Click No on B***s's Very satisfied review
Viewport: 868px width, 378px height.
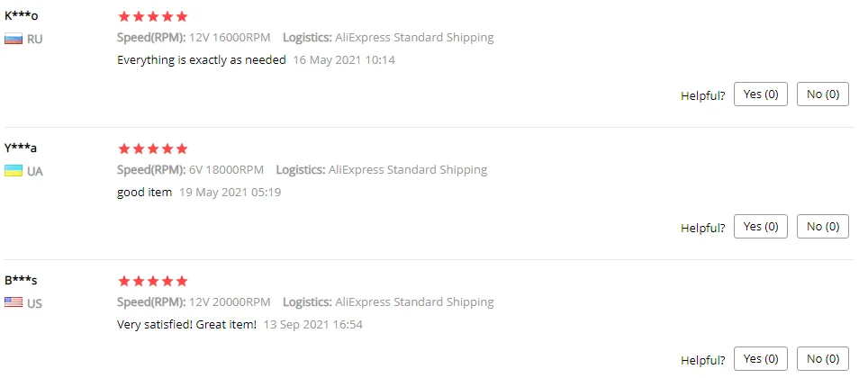point(822,359)
